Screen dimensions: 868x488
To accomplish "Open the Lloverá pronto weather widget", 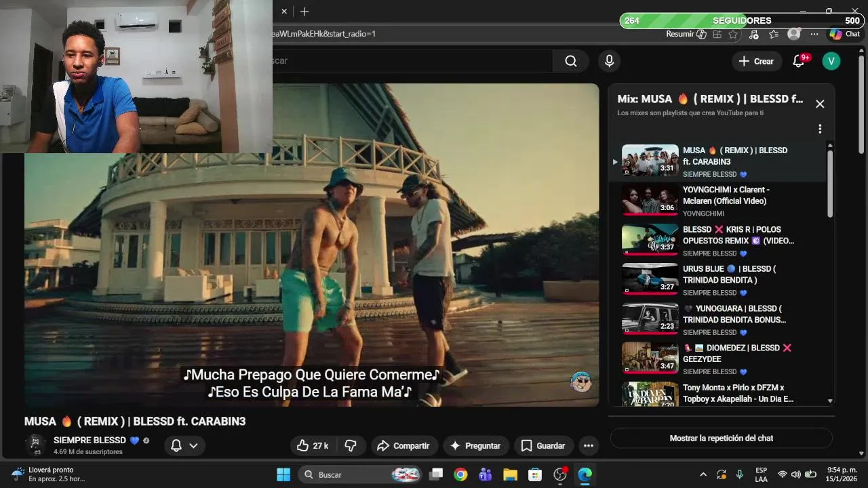I will pyautogui.click(x=47, y=474).
